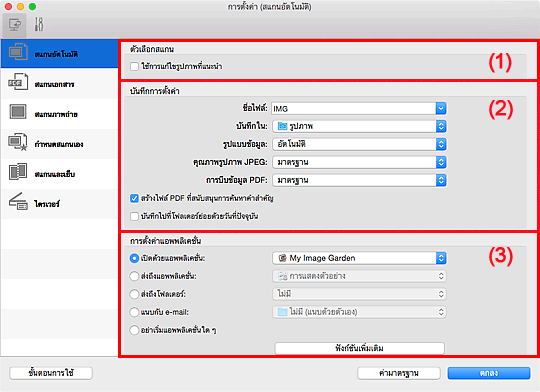Open the คุณภาพรูปภาพ JPEG dropdown

click(359, 162)
